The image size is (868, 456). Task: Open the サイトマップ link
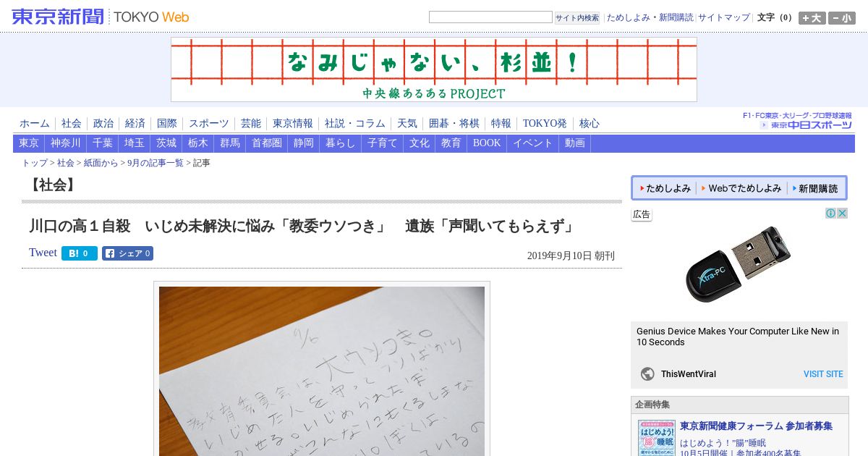(x=724, y=17)
